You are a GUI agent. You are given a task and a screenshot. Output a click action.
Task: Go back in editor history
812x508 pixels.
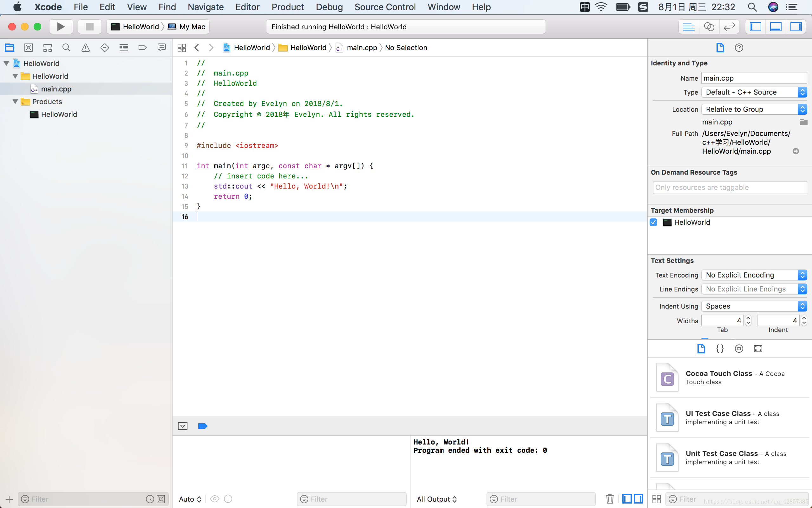click(x=197, y=48)
